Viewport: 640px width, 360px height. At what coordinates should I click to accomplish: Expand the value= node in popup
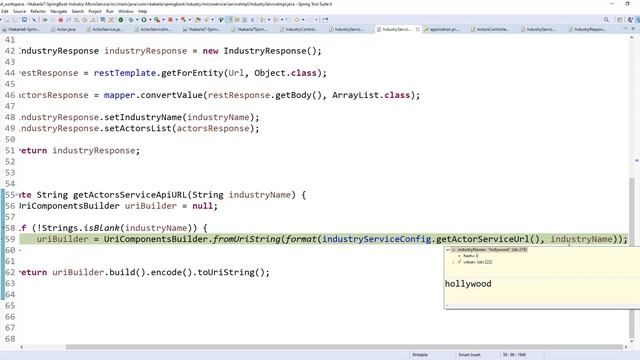[453, 262]
